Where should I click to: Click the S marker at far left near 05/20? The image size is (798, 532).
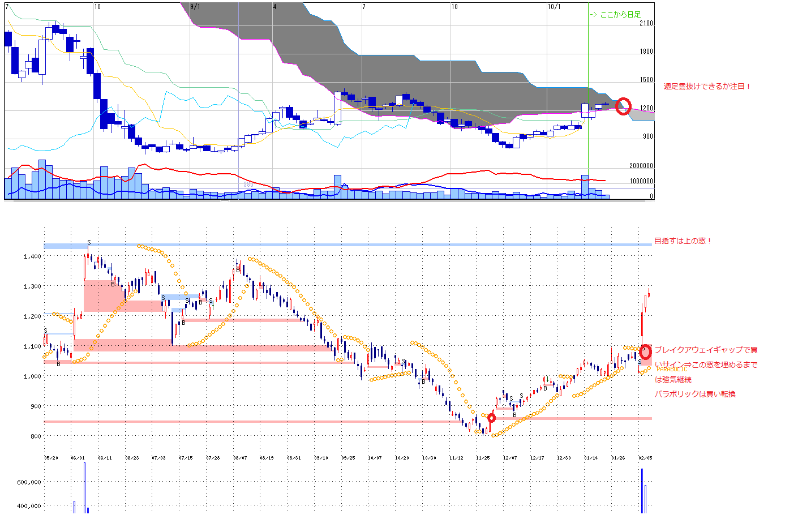point(46,331)
